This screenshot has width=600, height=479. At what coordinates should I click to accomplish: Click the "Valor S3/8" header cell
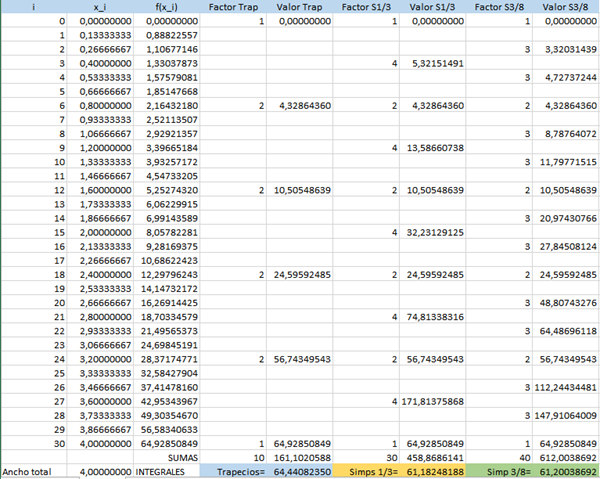click(566, 6)
